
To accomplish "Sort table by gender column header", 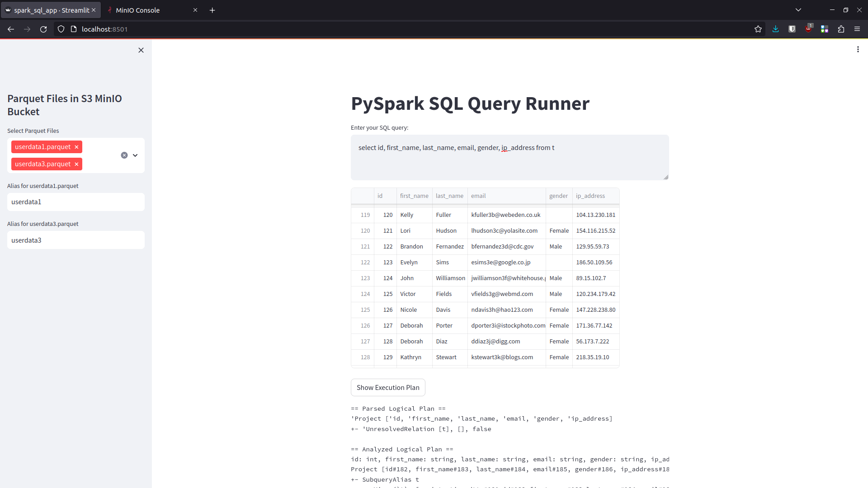I will 559,196.
